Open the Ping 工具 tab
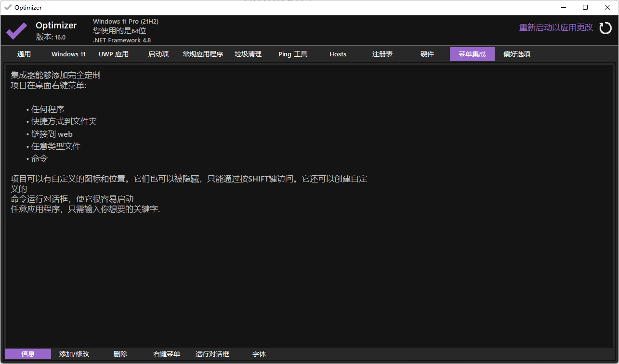This screenshot has height=364, width=619. tap(293, 54)
